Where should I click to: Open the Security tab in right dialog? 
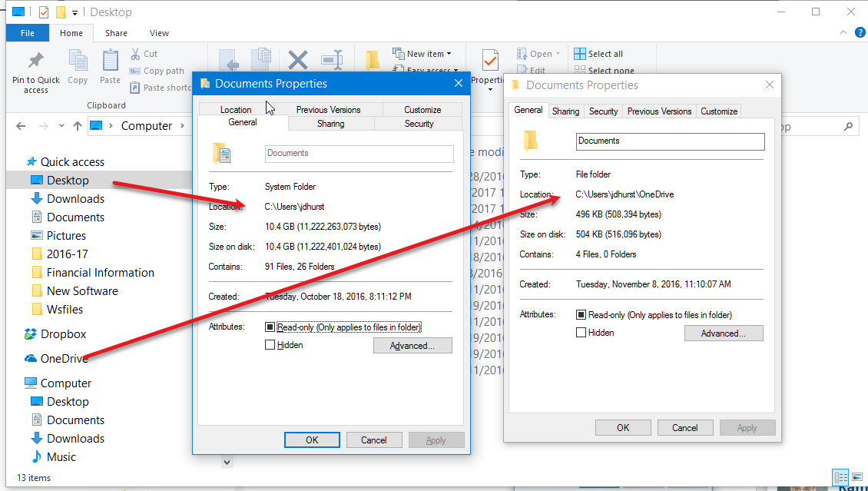click(x=603, y=111)
